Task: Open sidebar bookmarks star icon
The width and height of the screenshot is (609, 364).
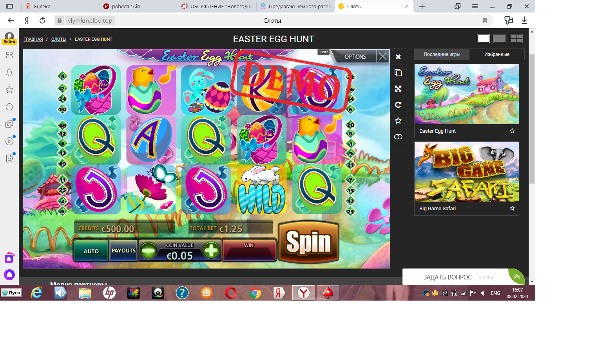Action: tap(9, 90)
